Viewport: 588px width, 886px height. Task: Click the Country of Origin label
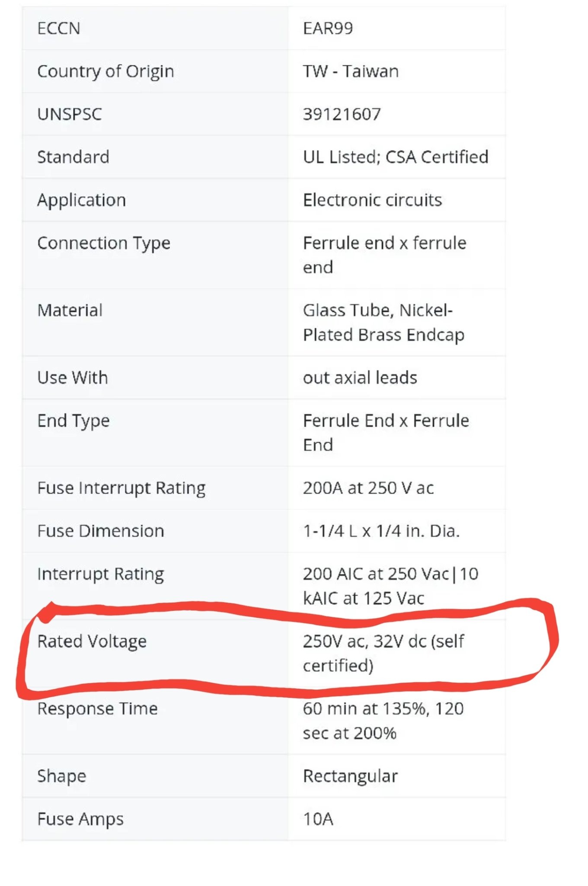pyautogui.click(x=105, y=71)
